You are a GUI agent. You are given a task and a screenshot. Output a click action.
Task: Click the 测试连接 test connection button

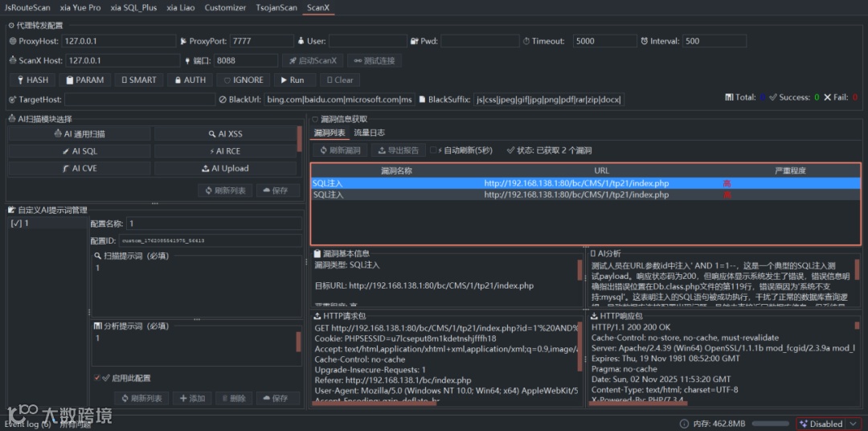coord(375,60)
